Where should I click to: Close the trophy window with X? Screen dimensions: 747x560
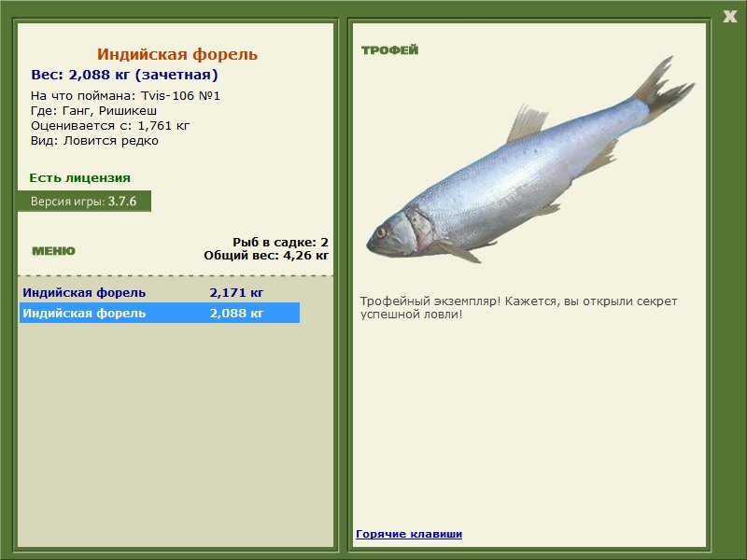point(729,17)
